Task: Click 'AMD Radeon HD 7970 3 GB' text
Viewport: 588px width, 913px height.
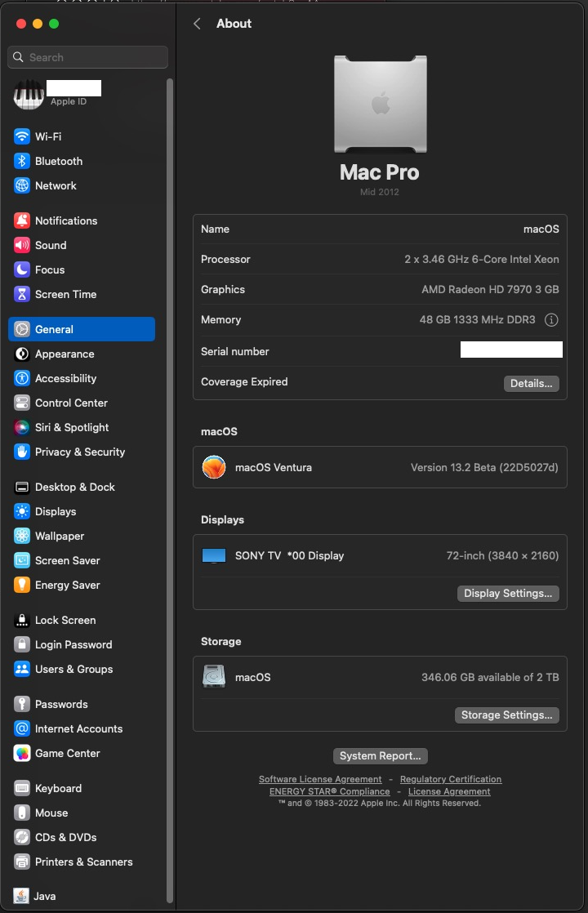Action: (490, 289)
